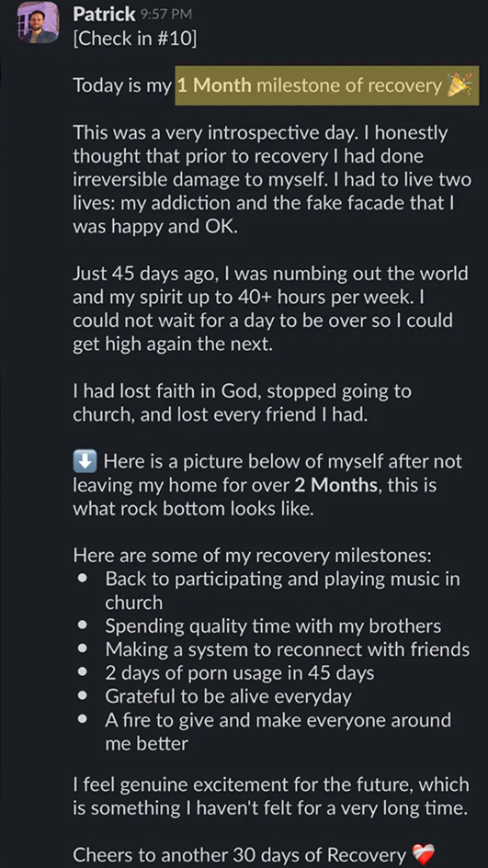Select the quality time with my brothers bullet
This screenshot has width=488, height=868.
tap(273, 626)
